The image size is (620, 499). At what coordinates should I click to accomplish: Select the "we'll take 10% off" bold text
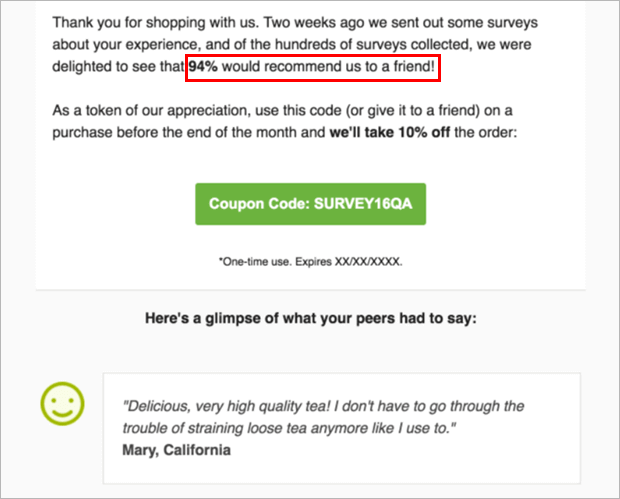[x=389, y=132]
